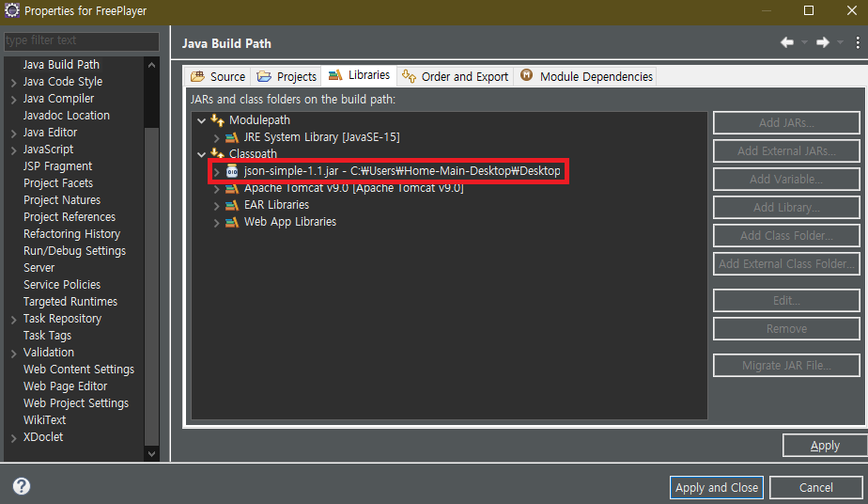The image size is (868, 504).
Task: Open the Order and Export tab
Action: click(455, 76)
